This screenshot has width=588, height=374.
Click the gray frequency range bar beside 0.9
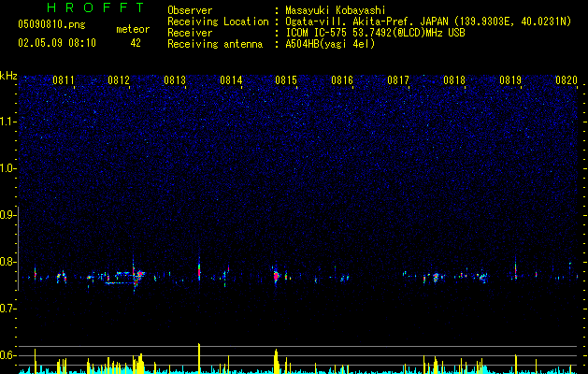click(x=19, y=248)
